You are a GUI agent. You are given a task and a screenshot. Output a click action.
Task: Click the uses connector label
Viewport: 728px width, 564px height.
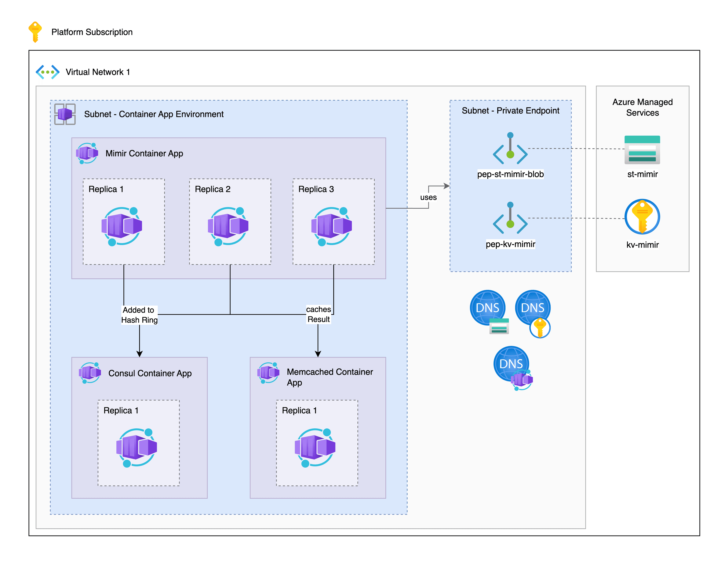428,197
